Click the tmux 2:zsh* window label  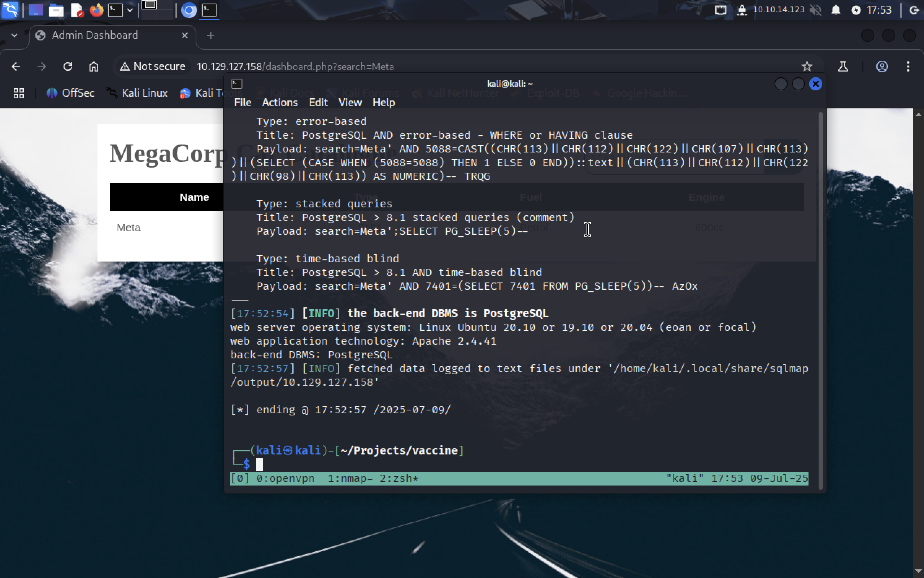point(399,478)
